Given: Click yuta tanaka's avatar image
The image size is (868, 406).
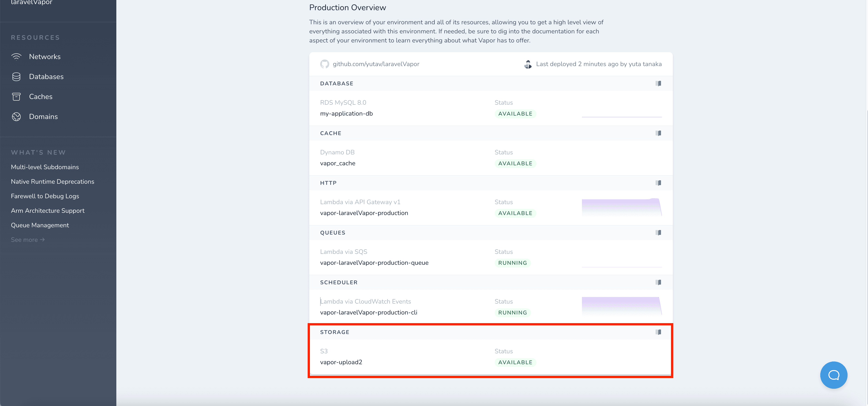Looking at the screenshot, I should [x=528, y=64].
